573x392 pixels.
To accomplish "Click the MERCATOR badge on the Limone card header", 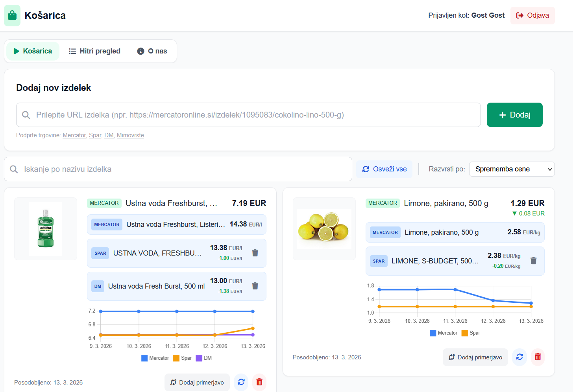I will coord(383,203).
